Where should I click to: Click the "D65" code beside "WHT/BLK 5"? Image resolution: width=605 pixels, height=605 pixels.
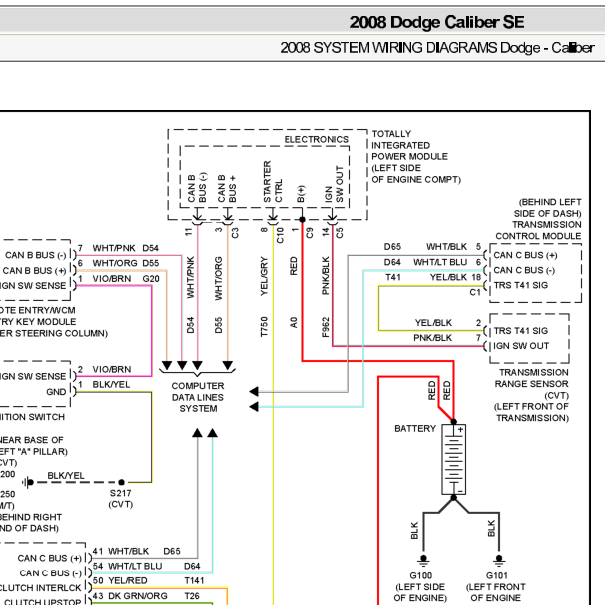392,247
